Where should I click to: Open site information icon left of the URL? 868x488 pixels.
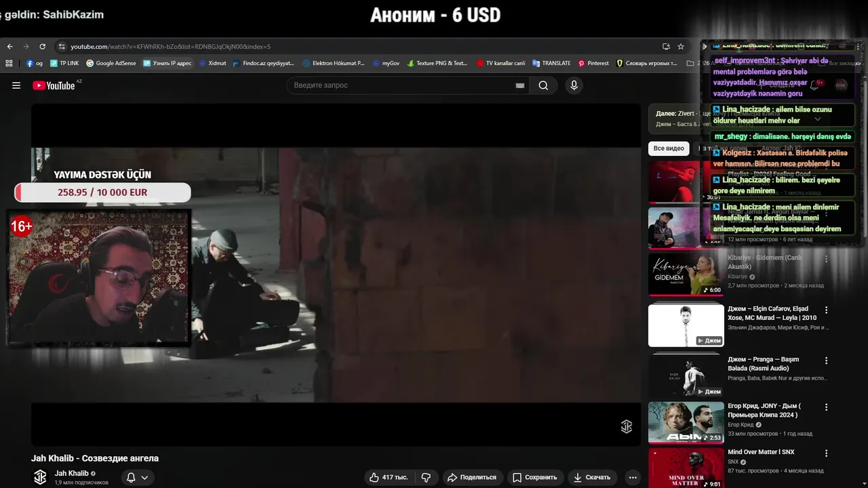[x=62, y=47]
